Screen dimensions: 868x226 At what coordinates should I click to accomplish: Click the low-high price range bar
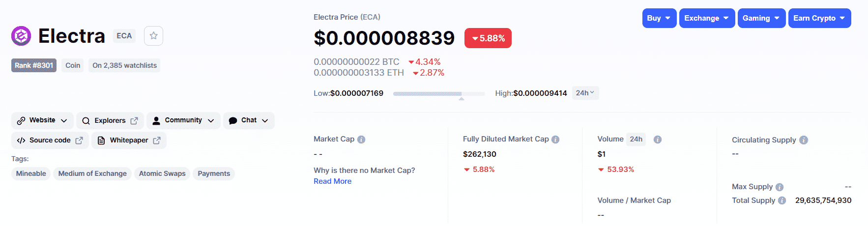pyautogui.click(x=439, y=93)
